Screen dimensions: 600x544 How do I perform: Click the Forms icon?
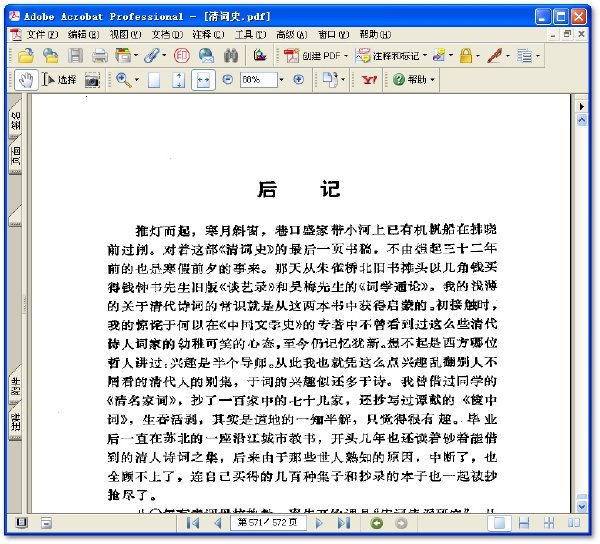coord(525,56)
